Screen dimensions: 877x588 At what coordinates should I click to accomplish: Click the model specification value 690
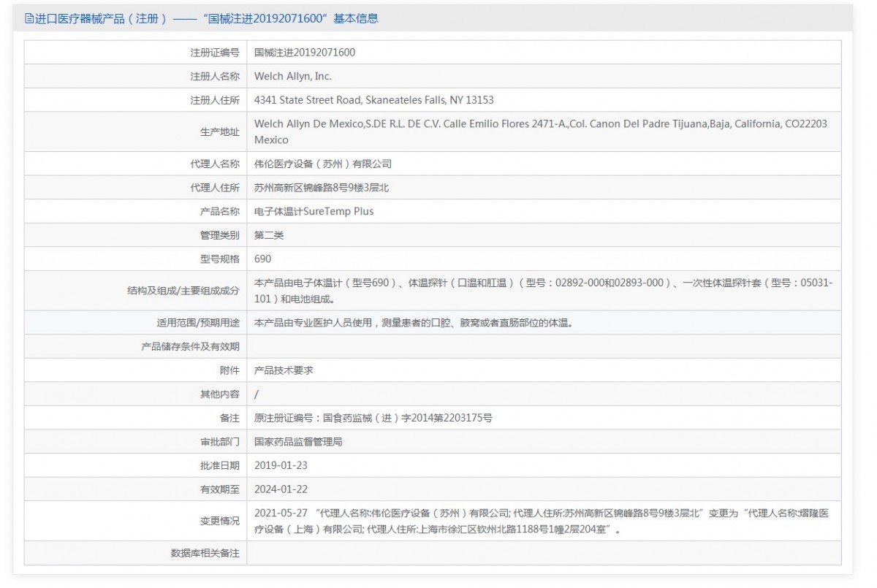tap(262, 259)
